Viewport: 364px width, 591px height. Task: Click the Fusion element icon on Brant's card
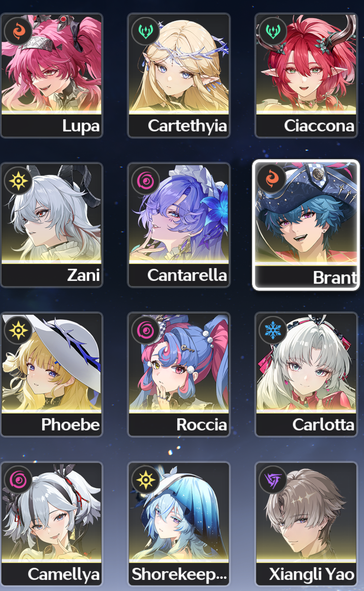272,178
